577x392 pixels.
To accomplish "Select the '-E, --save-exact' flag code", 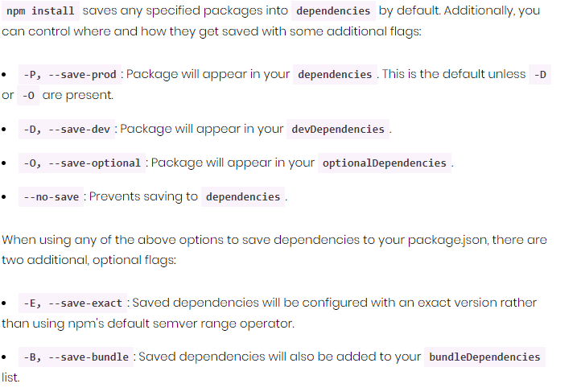I will pyautogui.click(x=73, y=303).
